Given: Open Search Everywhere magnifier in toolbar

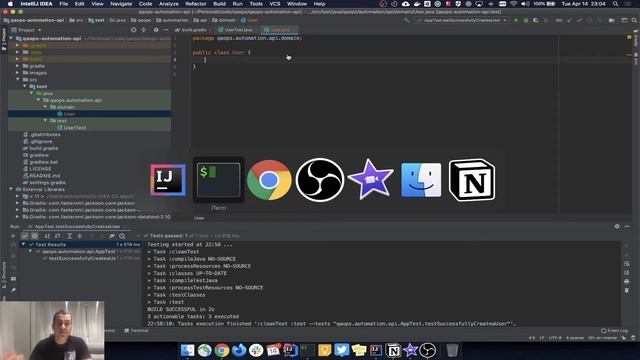Looking at the screenshot, I should [634, 20].
